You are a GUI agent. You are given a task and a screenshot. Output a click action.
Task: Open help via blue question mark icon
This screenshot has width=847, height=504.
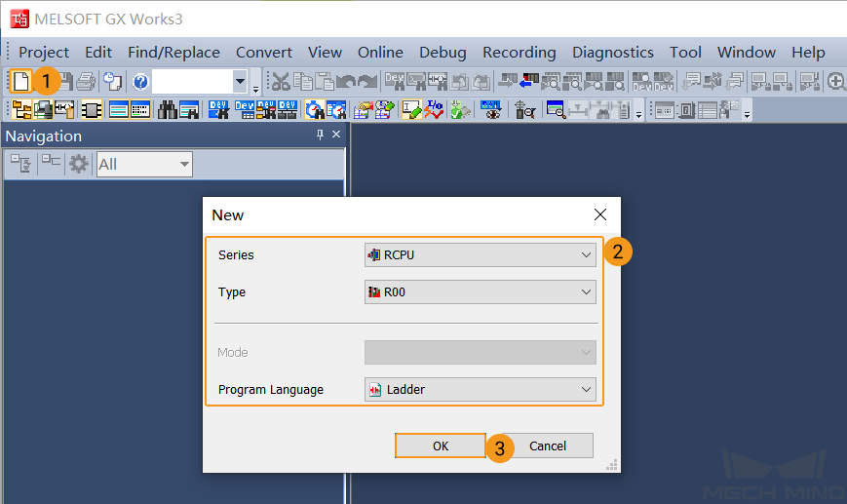coord(140,82)
